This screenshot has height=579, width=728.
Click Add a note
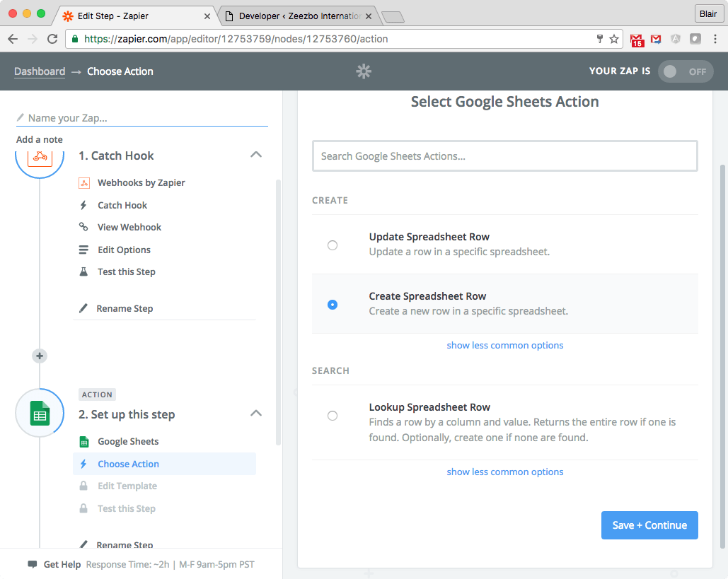coord(40,140)
